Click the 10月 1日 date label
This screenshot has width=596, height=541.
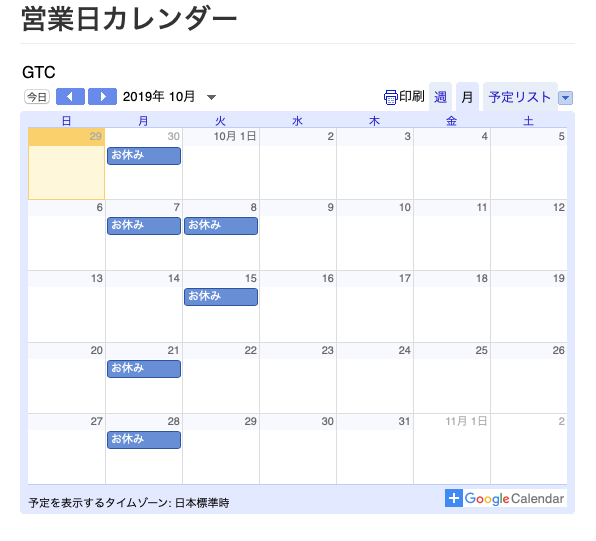click(x=235, y=136)
